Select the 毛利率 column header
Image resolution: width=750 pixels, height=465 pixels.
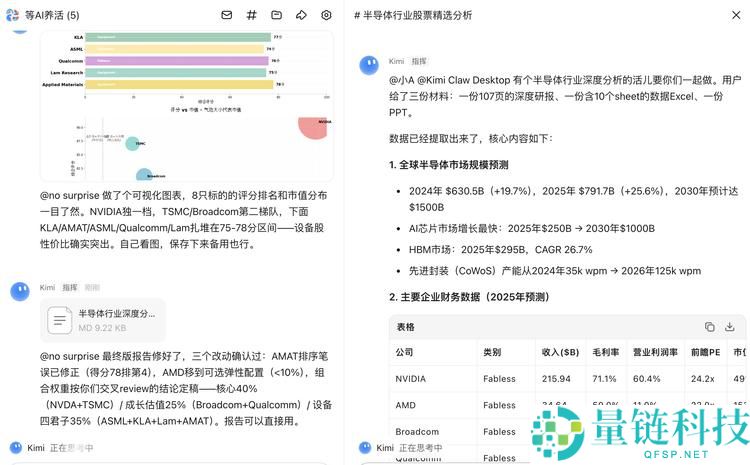click(x=606, y=352)
